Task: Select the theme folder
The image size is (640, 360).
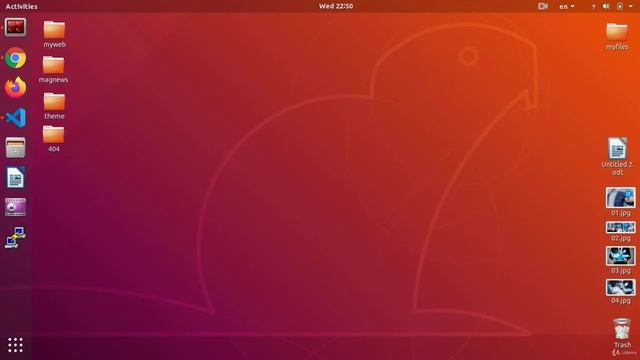Action: (54, 101)
